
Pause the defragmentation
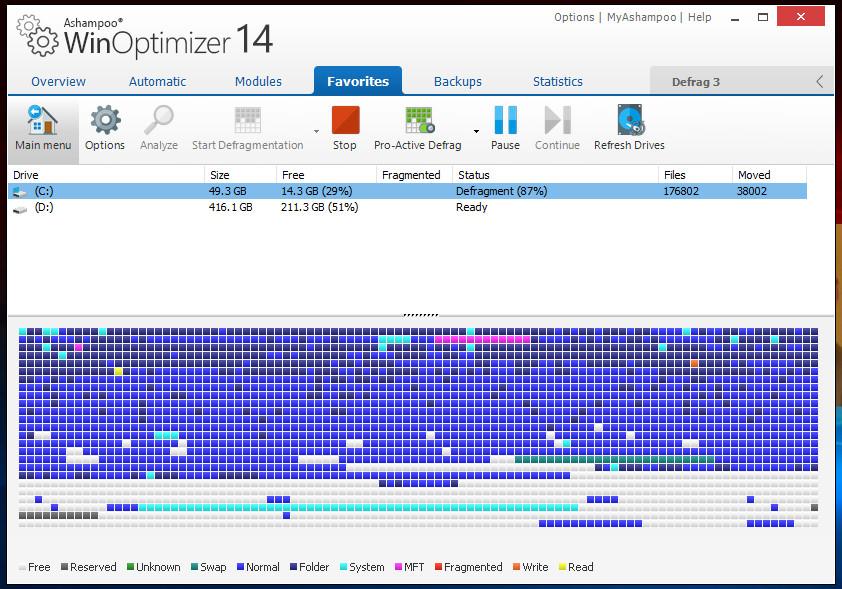click(505, 120)
